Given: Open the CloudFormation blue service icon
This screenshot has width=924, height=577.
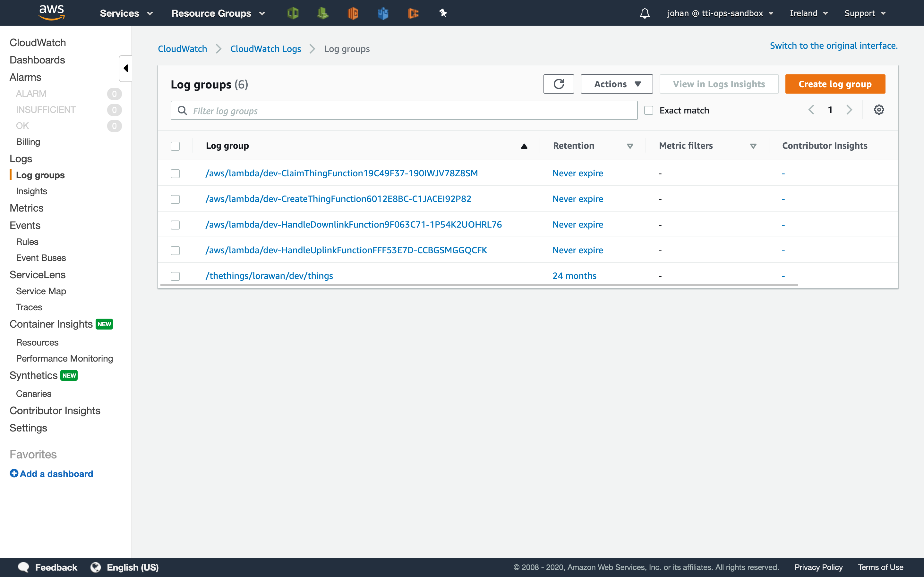Looking at the screenshot, I should 383,13.
